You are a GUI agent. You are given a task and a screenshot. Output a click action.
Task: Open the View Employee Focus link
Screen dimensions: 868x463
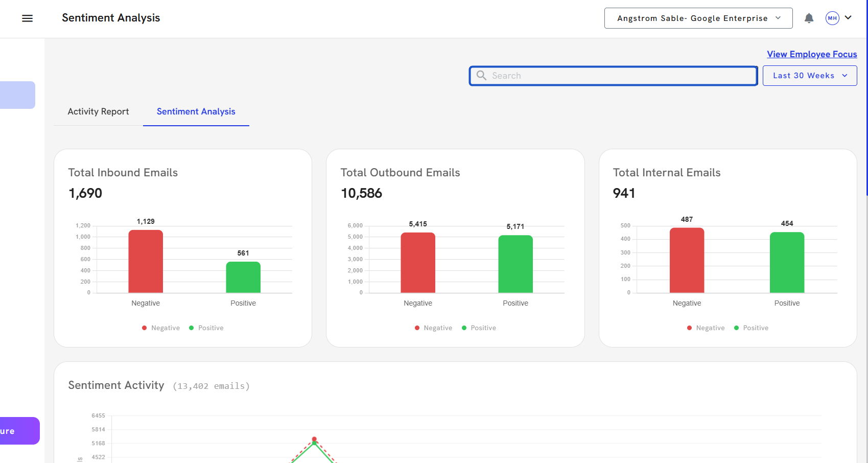click(811, 54)
